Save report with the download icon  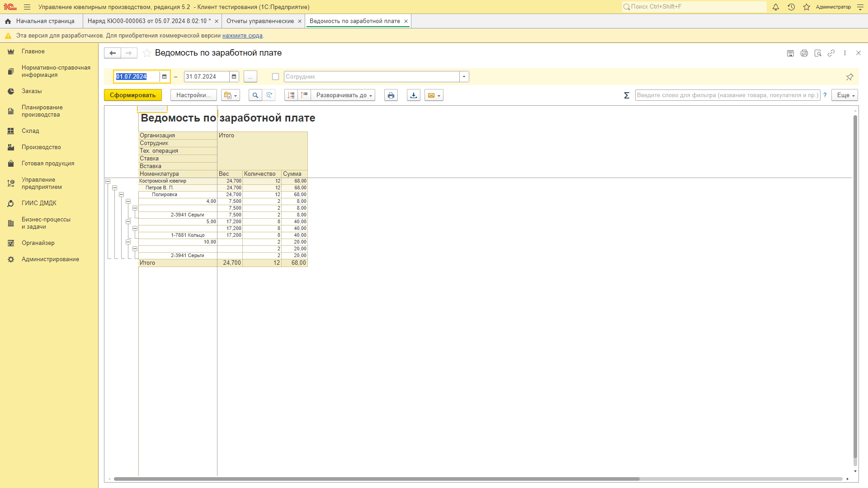414,95
